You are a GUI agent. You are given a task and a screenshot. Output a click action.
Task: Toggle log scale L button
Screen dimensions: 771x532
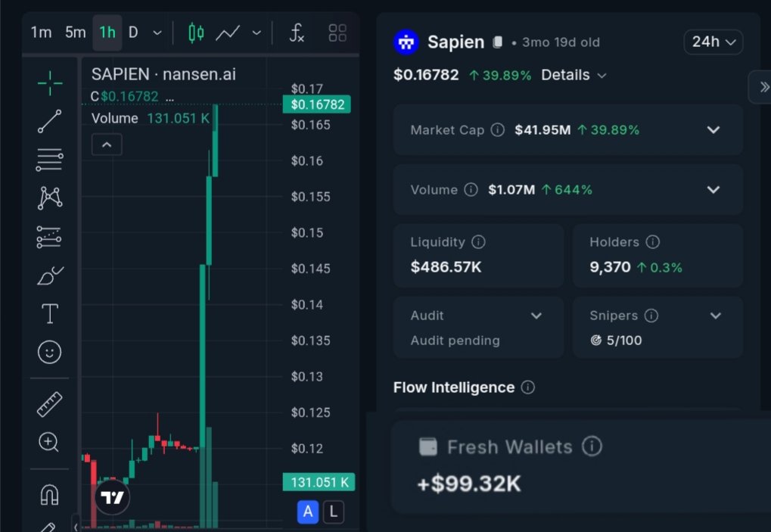[x=334, y=512]
